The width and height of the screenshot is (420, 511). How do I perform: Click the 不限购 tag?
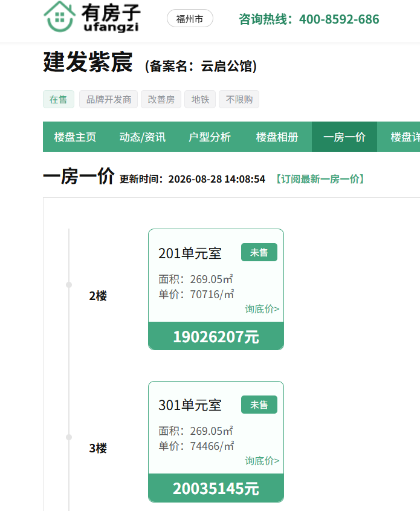[239, 99]
